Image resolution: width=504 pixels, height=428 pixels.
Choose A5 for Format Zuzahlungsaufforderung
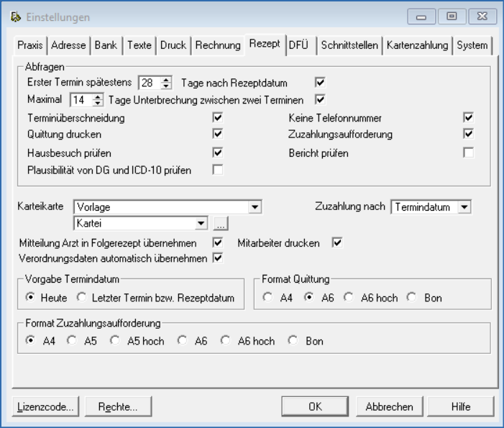(x=71, y=340)
